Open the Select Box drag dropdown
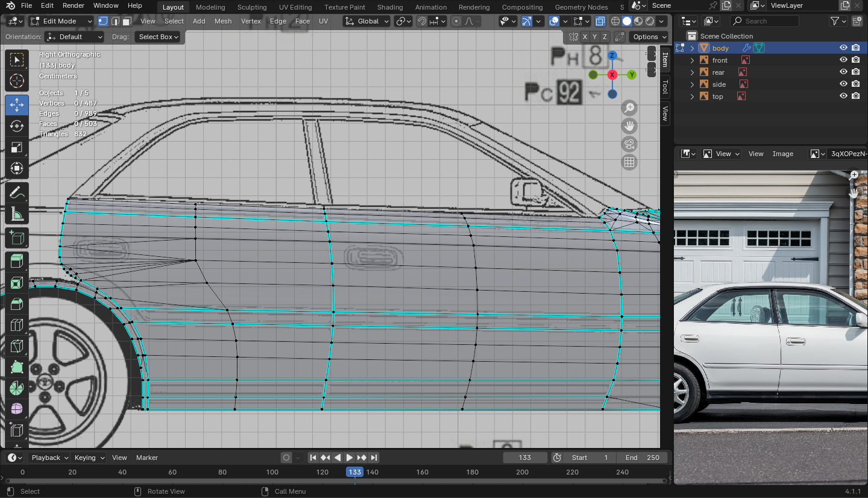This screenshot has width=868, height=498. click(159, 37)
